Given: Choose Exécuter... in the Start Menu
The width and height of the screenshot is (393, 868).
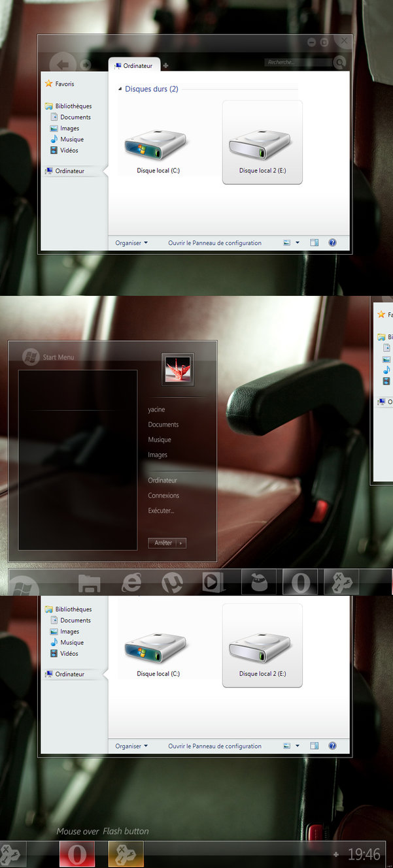Looking at the screenshot, I should 161,510.
